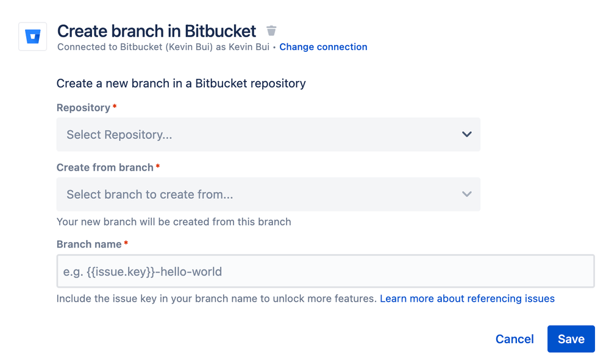Click the Create branch in Bitbucket heading
The image size is (609, 364).
click(x=156, y=30)
